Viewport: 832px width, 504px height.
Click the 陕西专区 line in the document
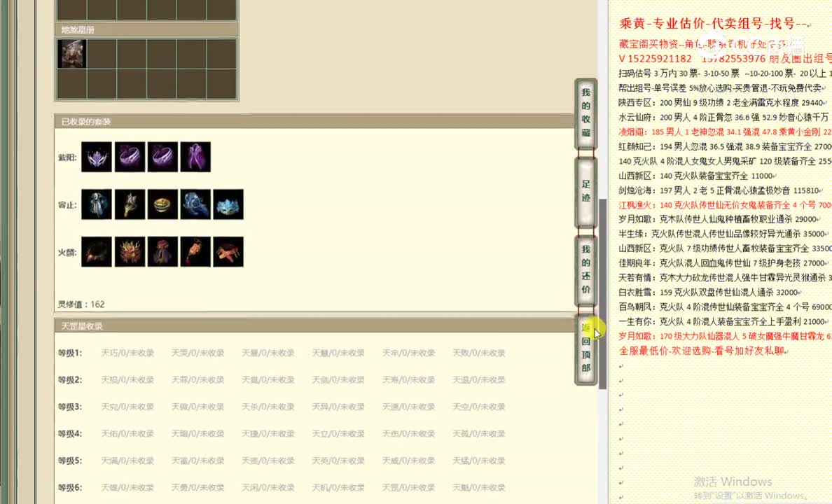coord(723,102)
